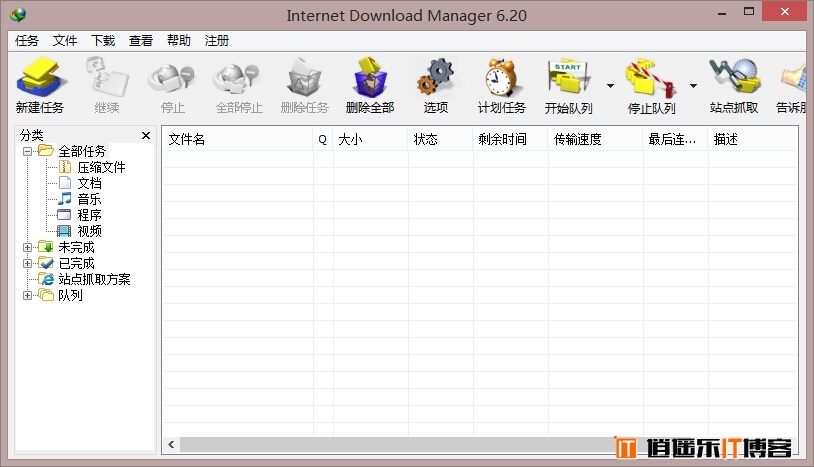Open the 下载 menu
814x467 pixels.
pyautogui.click(x=103, y=40)
